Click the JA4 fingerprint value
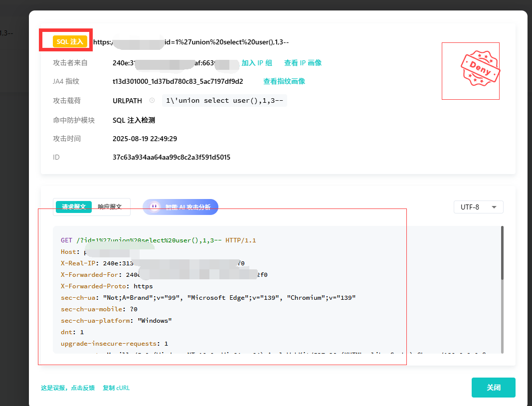This screenshot has width=532, height=406. tap(178, 81)
